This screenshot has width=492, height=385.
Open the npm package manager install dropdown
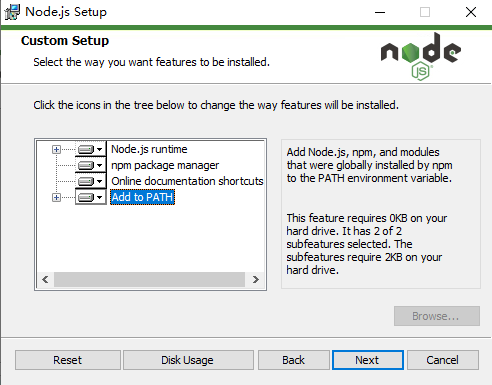tap(91, 165)
